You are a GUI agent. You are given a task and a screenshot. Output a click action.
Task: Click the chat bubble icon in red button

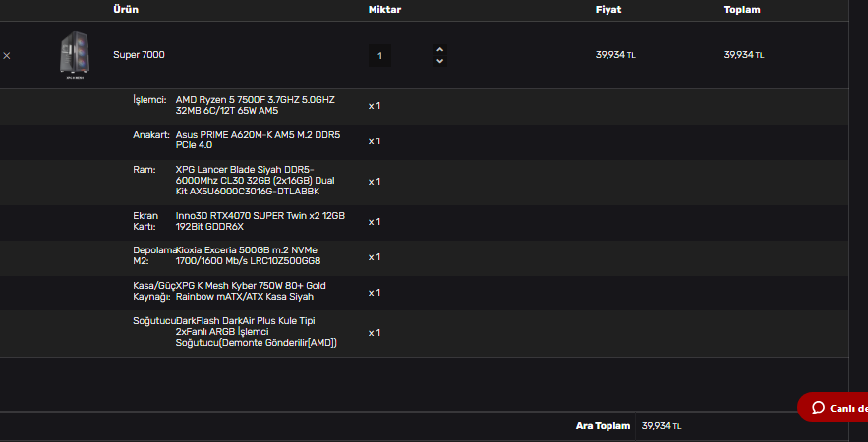818,408
